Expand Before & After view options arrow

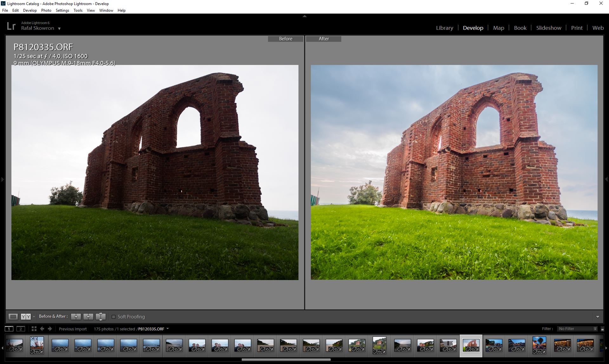point(34,317)
